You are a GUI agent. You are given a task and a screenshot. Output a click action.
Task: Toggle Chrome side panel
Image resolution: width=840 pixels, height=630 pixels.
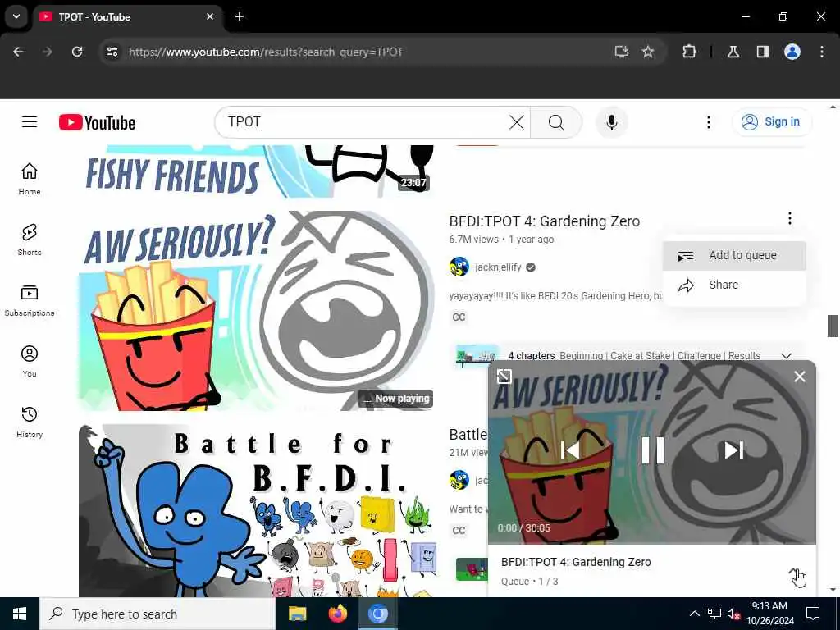click(762, 52)
